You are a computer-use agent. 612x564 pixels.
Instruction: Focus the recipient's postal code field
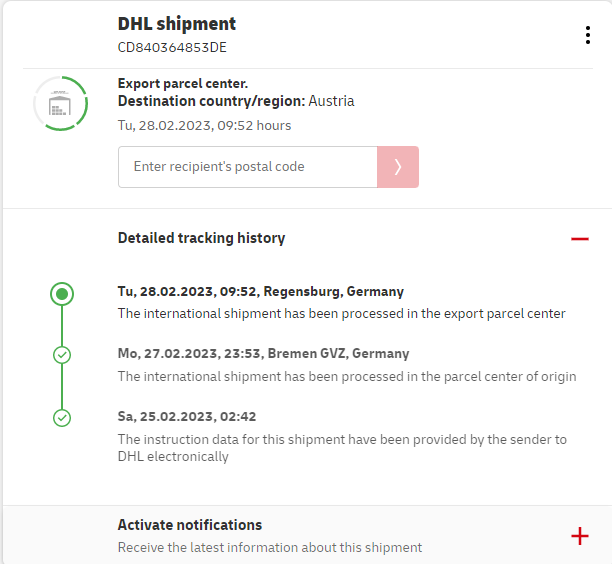coord(247,167)
